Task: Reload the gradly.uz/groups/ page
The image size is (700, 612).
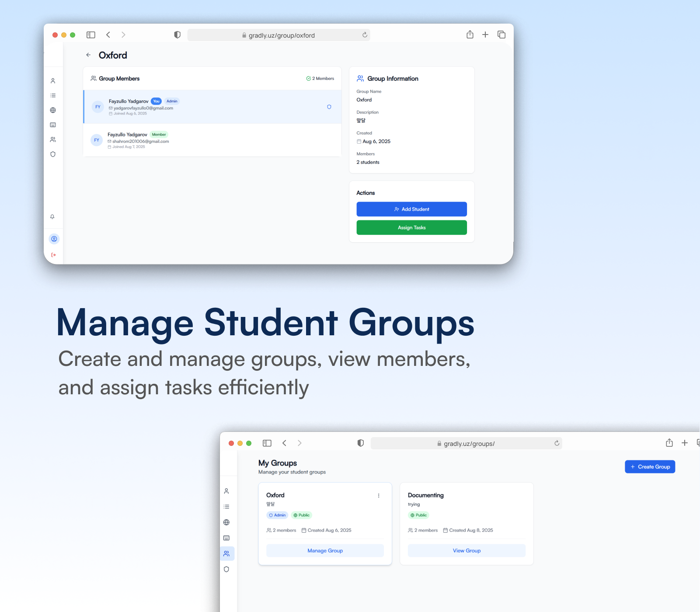Action: click(x=557, y=443)
